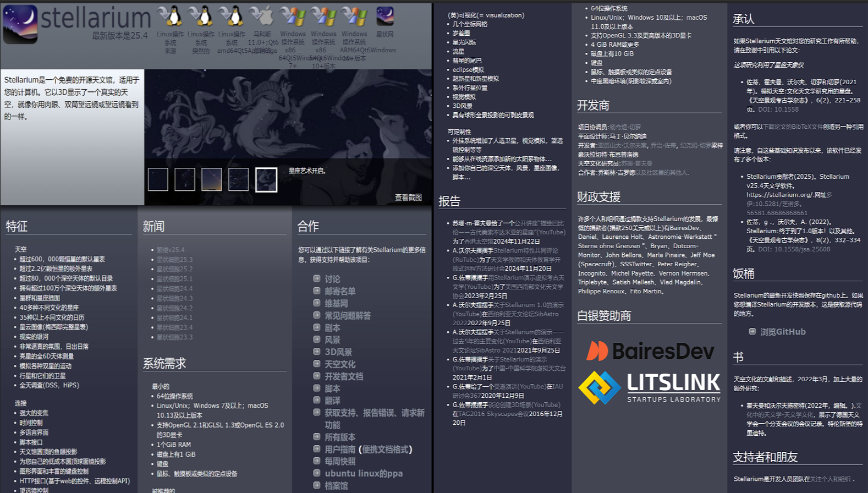Click the BairesDev sponsor logo

click(650, 351)
